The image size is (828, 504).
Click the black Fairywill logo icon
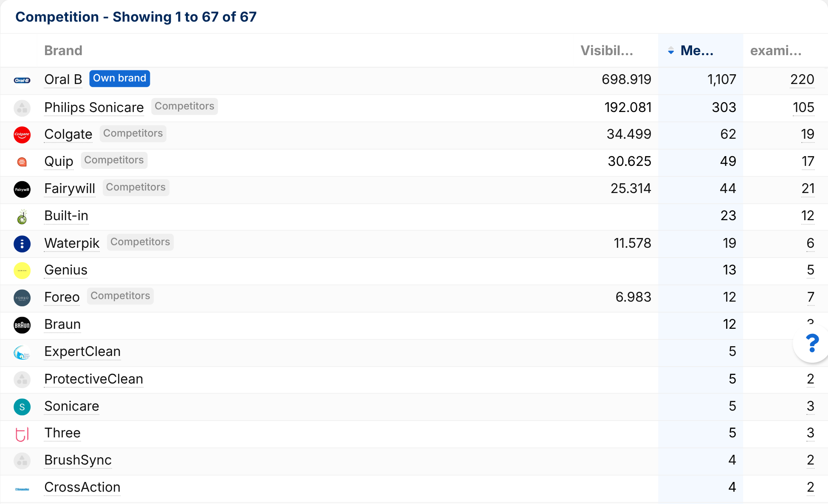click(22, 189)
